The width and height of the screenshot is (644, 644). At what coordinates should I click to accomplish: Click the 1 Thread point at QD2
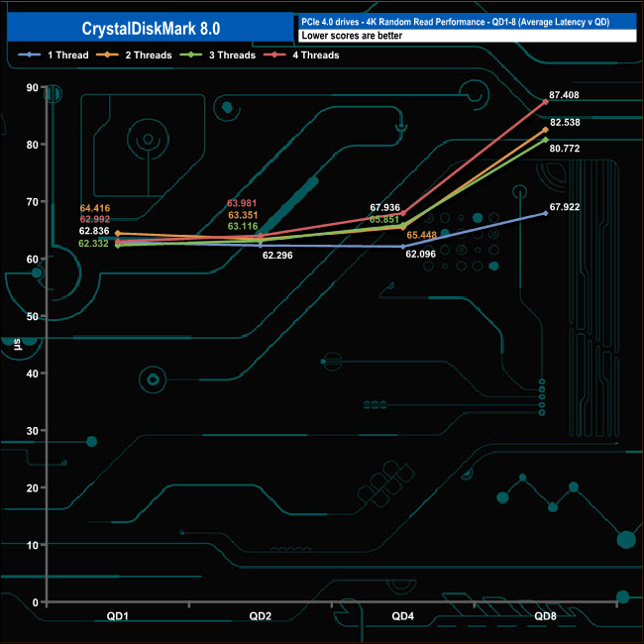[x=261, y=246]
